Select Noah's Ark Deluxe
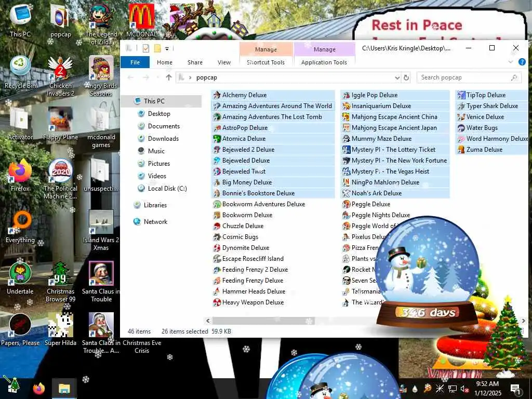 point(372,193)
